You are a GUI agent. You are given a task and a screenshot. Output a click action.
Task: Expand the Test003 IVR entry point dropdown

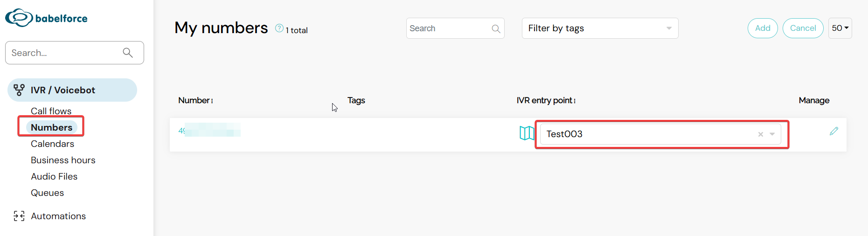(772, 134)
